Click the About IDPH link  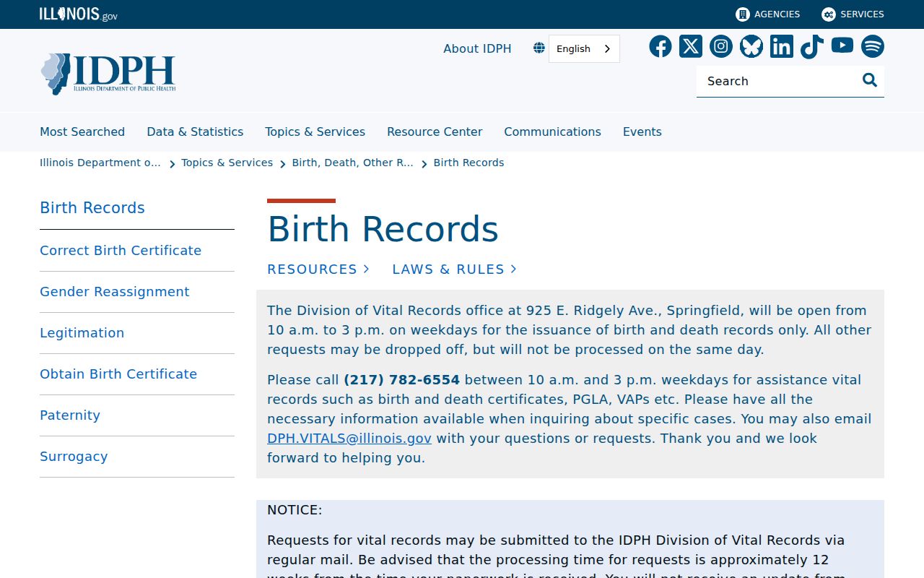pos(477,48)
